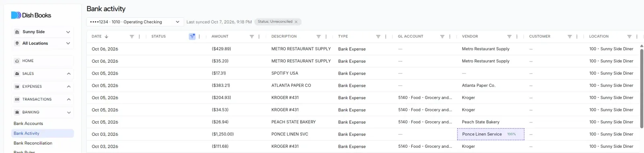The width and height of the screenshot is (644, 153).
Task: Click the ($35.20) amount cell
Action: [220, 61]
